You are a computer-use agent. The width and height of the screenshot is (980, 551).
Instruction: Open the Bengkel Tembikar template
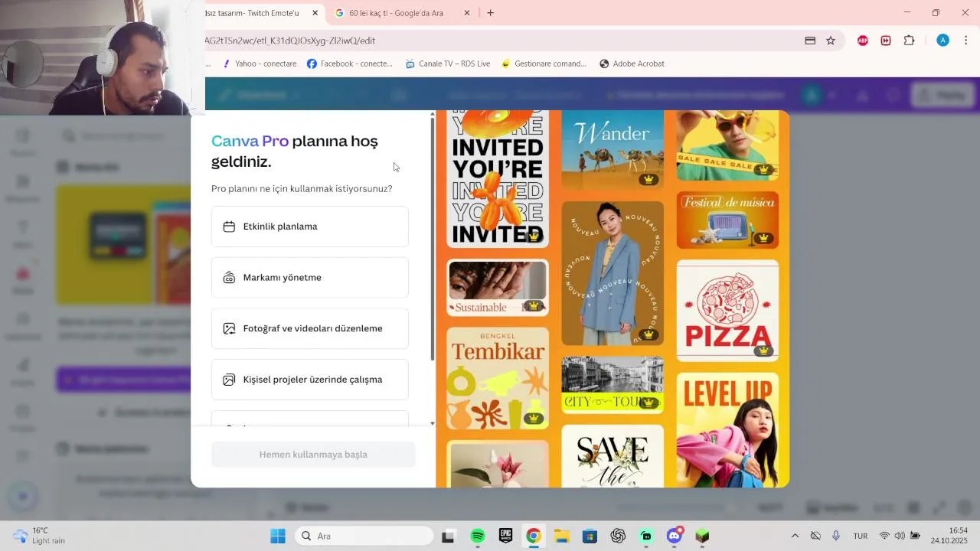498,379
